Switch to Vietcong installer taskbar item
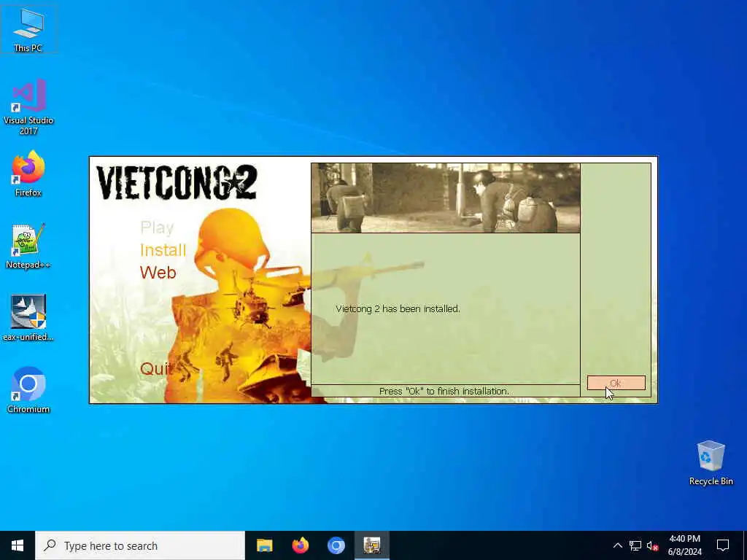 [372, 545]
